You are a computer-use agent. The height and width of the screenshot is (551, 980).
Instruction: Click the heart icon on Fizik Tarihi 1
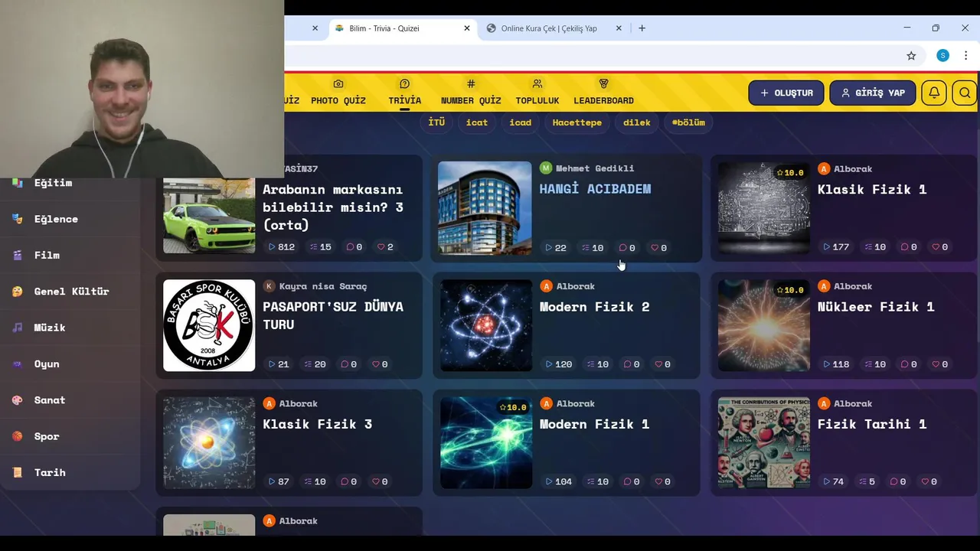pos(925,481)
